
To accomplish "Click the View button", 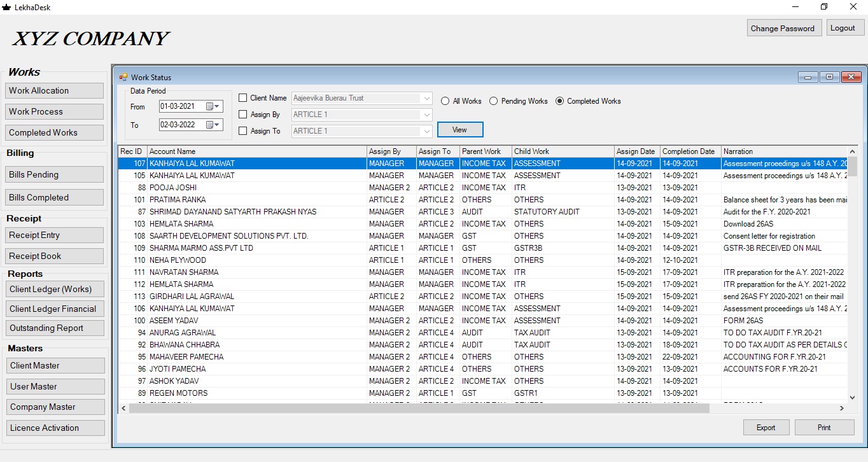I will pyautogui.click(x=460, y=130).
